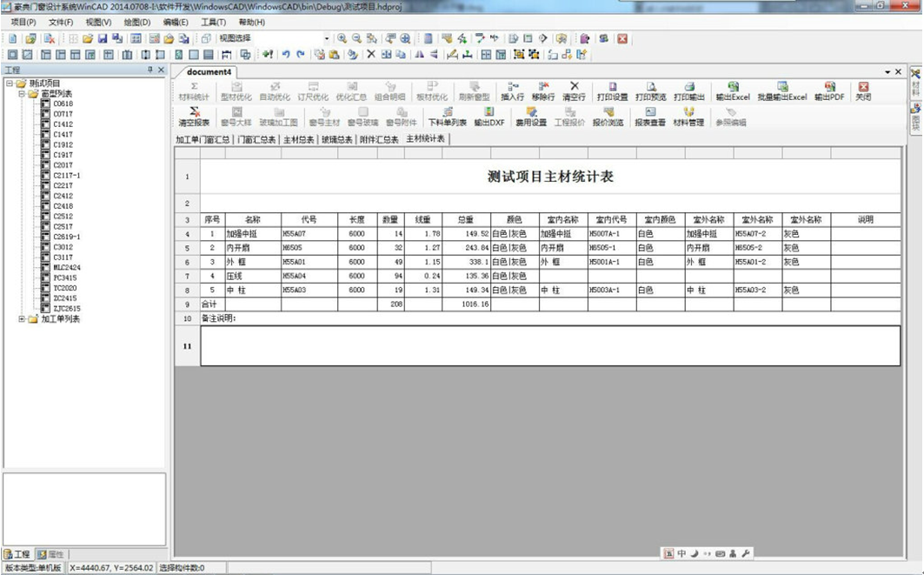Open 费用设置 cost settings
924x575 pixels.
pyautogui.click(x=531, y=117)
